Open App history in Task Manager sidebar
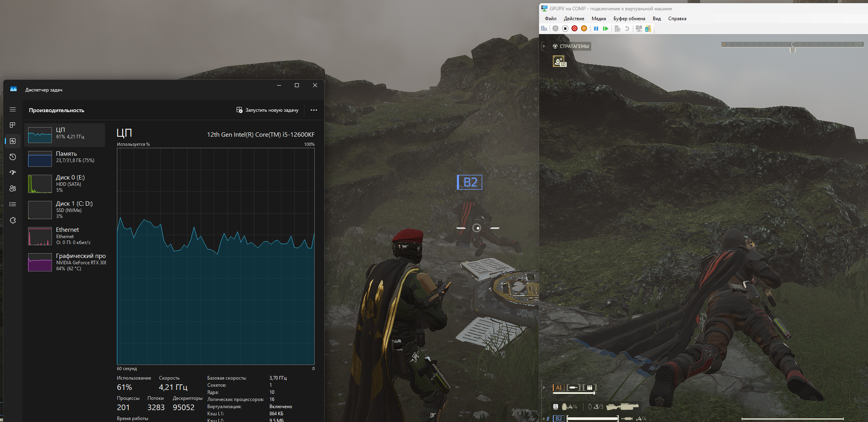Viewport: 868px width, 422px height. point(13,157)
